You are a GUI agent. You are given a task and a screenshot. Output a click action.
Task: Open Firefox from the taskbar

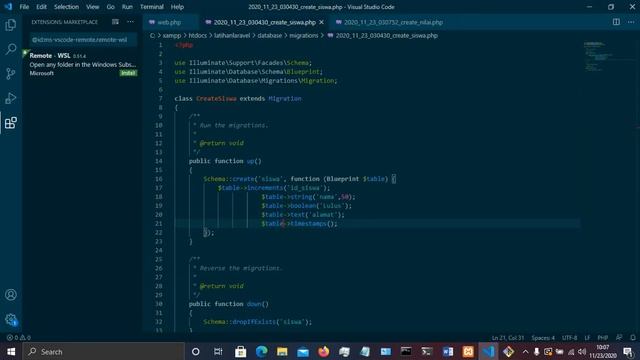(324, 351)
